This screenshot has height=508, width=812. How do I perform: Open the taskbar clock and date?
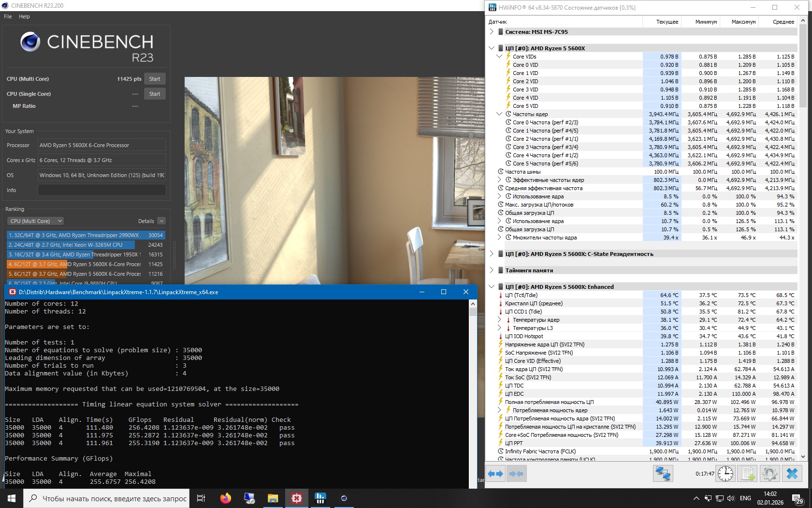tap(770, 498)
